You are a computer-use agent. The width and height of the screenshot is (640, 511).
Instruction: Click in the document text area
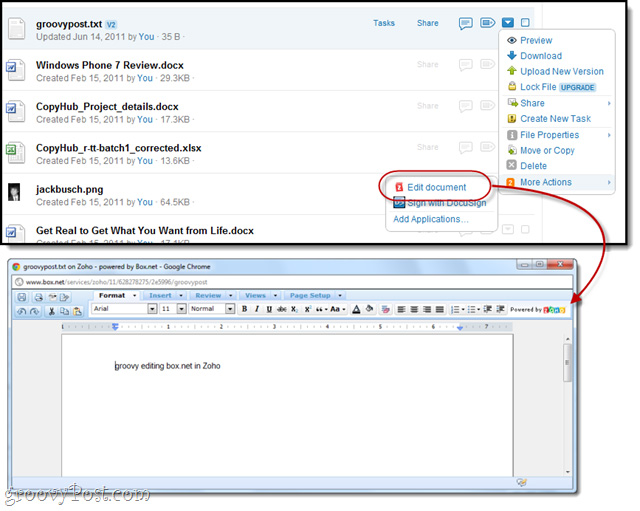(x=287, y=405)
